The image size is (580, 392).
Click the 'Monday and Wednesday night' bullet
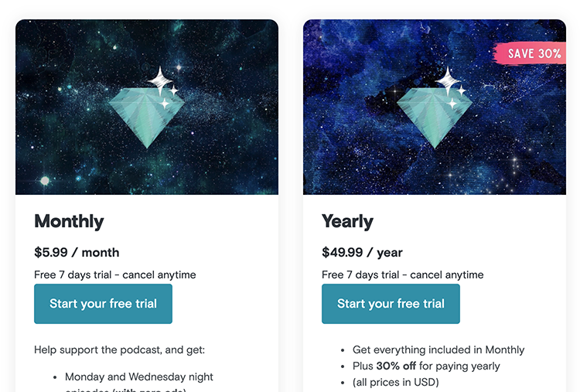click(x=139, y=377)
